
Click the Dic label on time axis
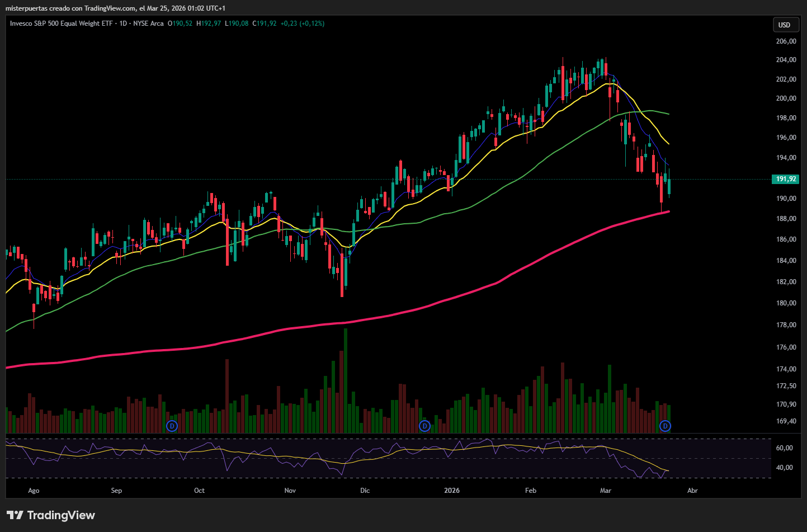(x=365, y=491)
